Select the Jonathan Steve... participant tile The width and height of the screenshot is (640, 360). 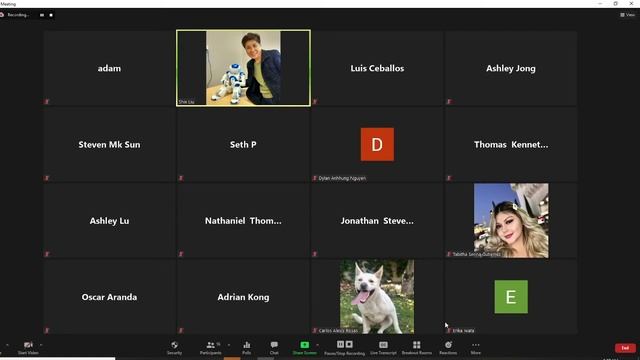(377, 221)
